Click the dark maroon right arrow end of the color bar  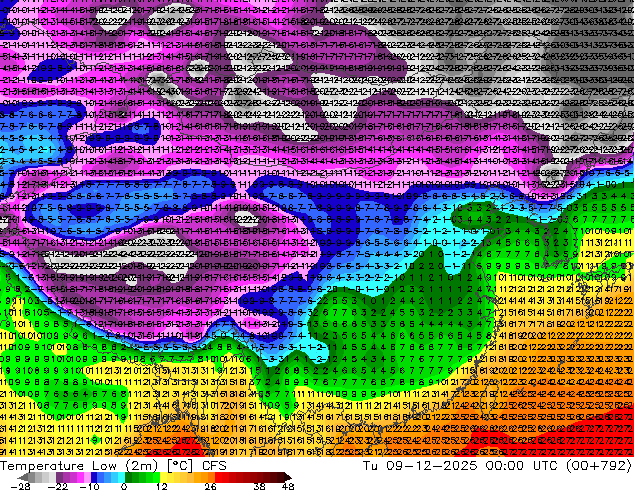coord(287,477)
